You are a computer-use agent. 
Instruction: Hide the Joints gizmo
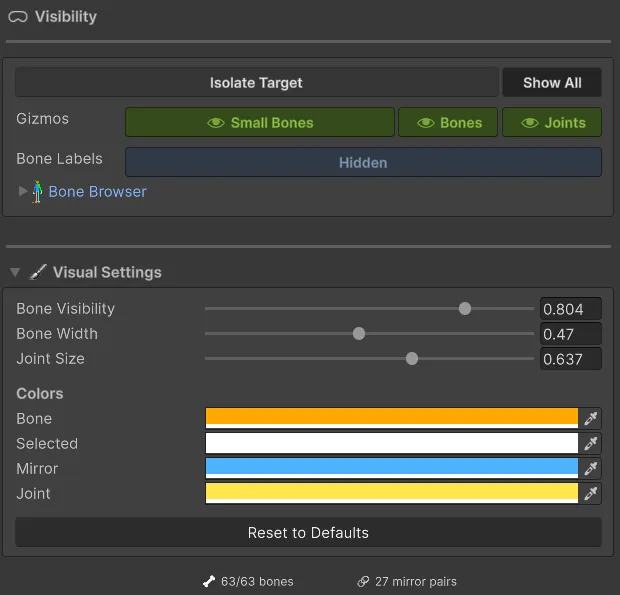click(x=552, y=123)
